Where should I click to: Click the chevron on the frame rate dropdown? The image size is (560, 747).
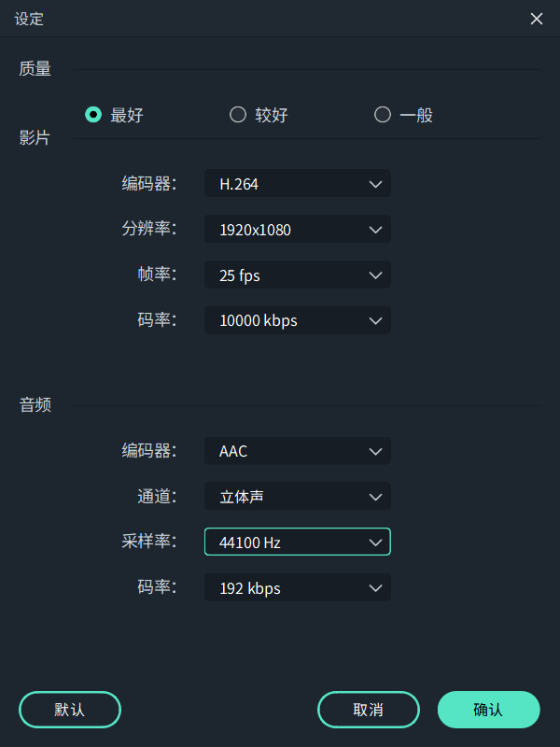click(x=375, y=275)
